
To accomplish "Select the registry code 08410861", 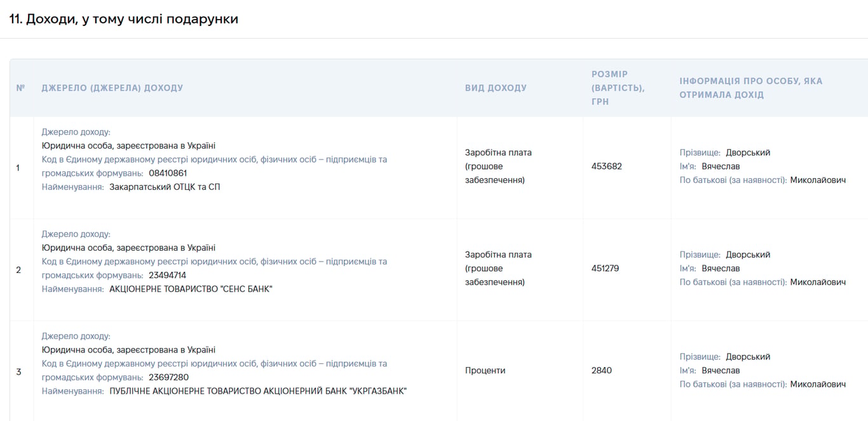I will (168, 173).
